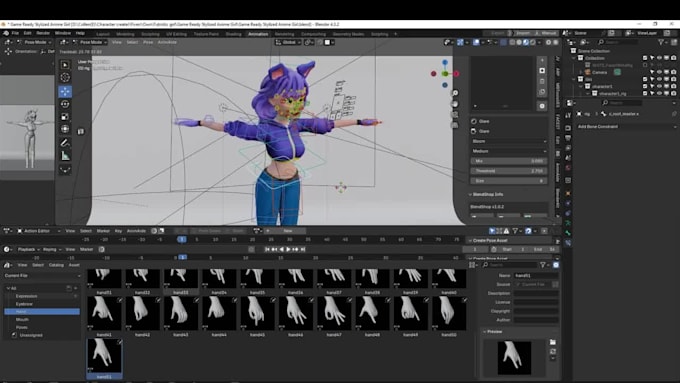Select the Annotate pencil tool
680x383 pixels.
point(65,143)
